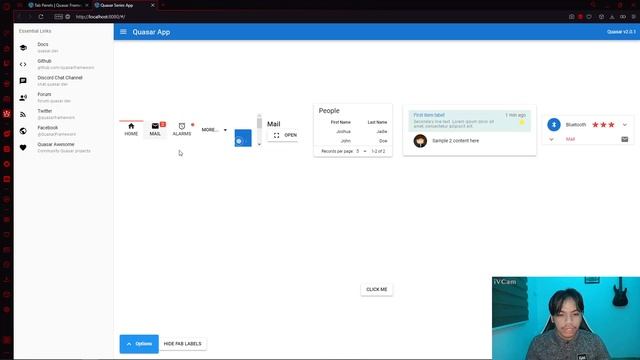Switch to the Mail tab
640x360 pixels.
coord(155,129)
